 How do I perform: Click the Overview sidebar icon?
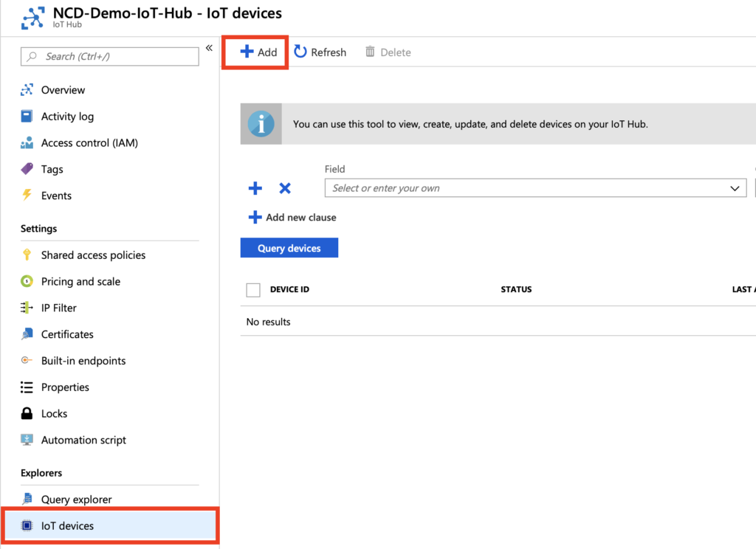pos(27,89)
